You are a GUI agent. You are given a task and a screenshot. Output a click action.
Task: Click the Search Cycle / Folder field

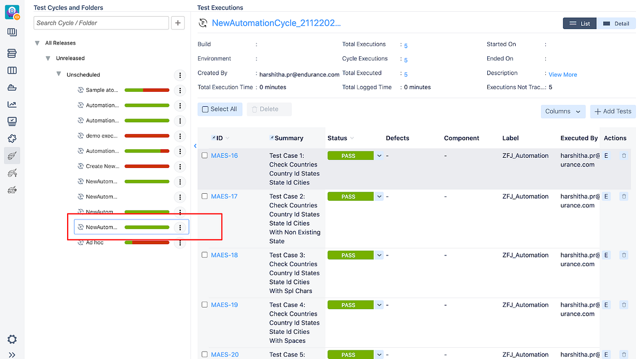101,23
